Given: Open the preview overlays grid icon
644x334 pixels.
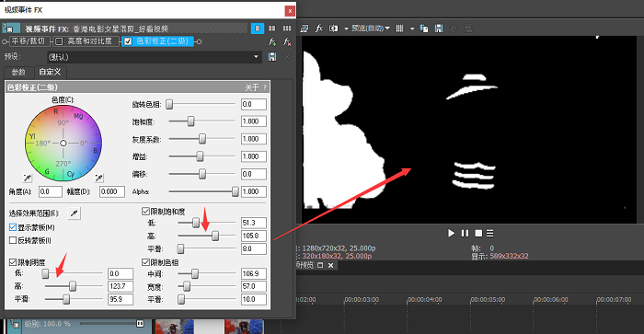Looking at the screenshot, I should pos(399,29).
